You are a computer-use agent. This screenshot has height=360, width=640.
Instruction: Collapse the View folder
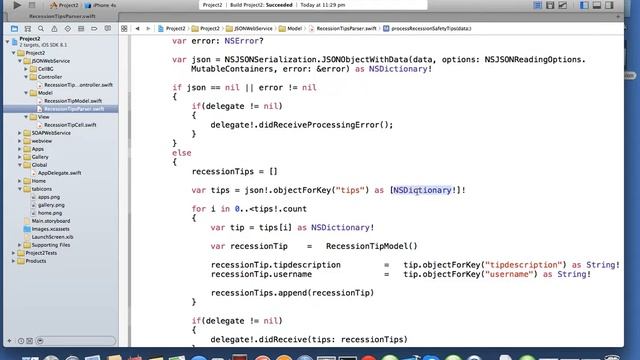[26, 117]
